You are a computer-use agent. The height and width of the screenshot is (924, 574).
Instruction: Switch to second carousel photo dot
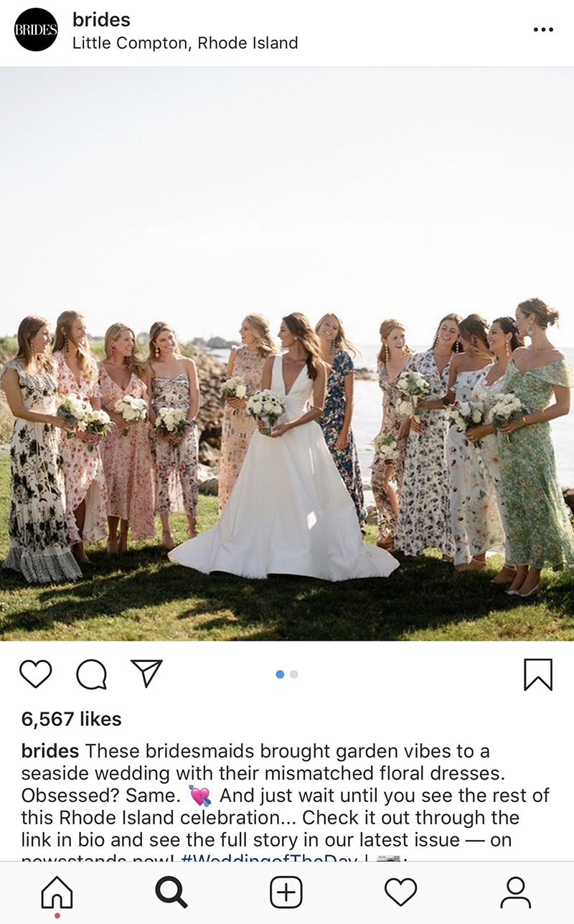click(294, 674)
